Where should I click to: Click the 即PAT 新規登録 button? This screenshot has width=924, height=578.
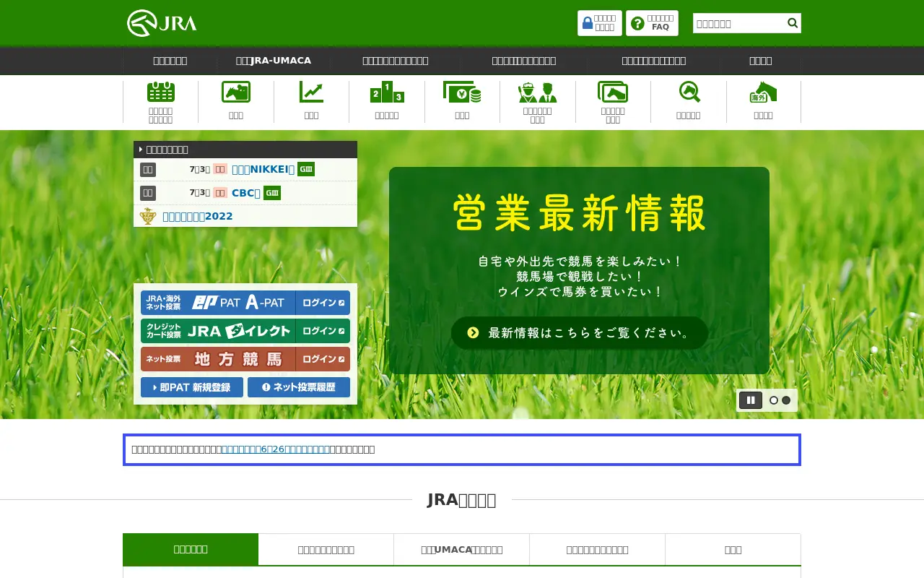[x=192, y=387]
